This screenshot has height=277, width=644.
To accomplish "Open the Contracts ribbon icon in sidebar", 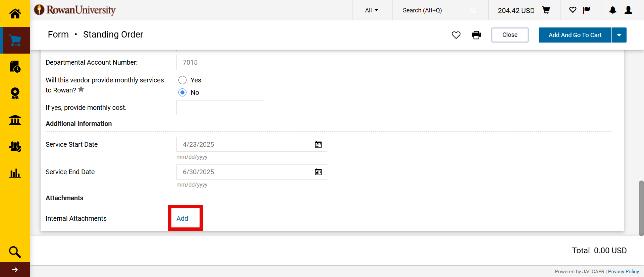I will tap(15, 93).
